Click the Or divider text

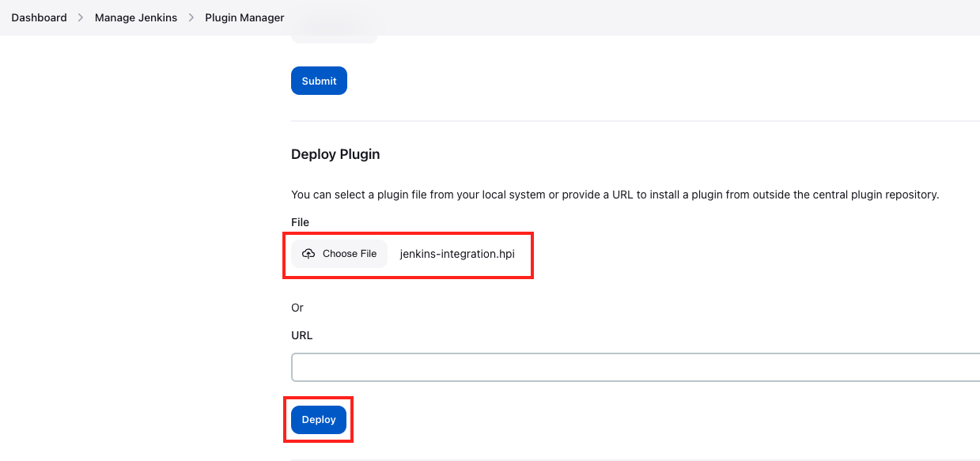coord(297,308)
